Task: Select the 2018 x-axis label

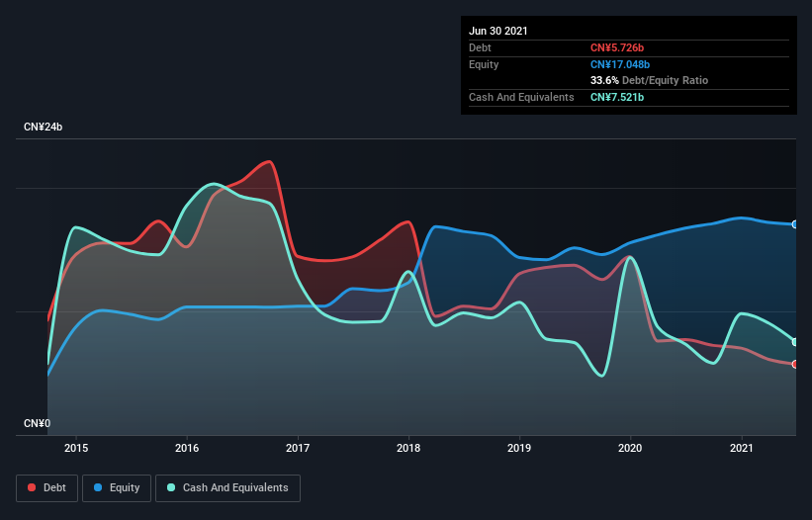Action: click(408, 448)
